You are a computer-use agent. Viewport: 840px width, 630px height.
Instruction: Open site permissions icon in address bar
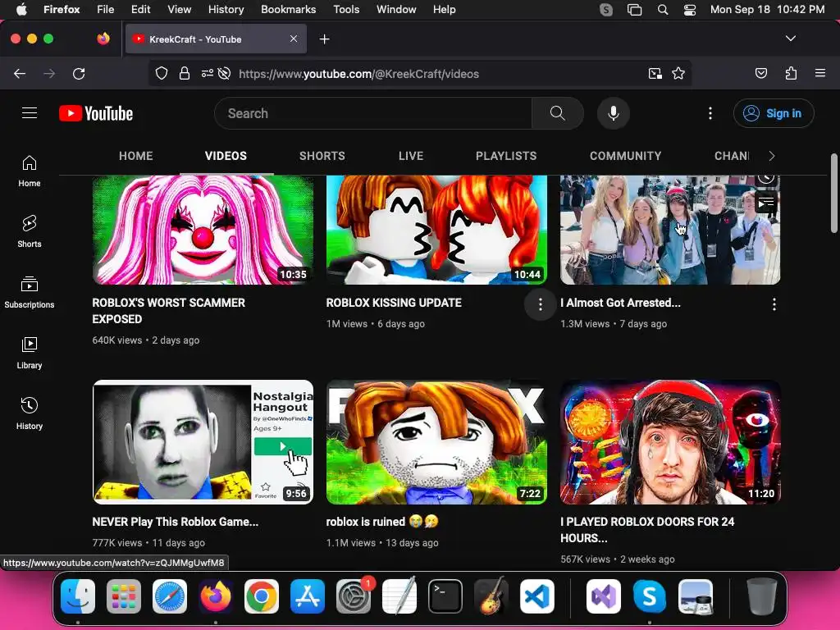coord(208,73)
